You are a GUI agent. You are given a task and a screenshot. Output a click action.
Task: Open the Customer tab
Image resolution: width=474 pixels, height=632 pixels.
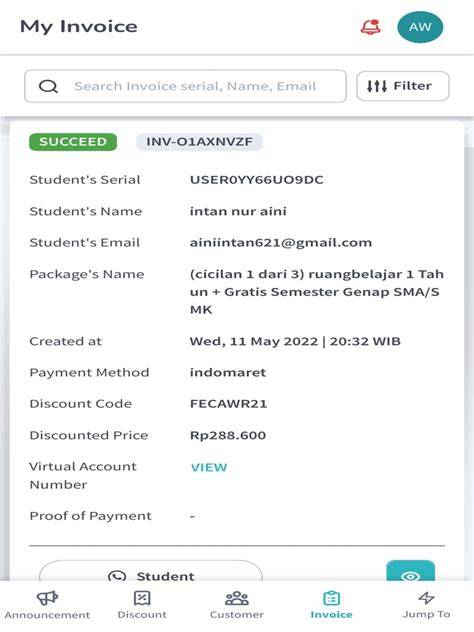click(x=237, y=605)
